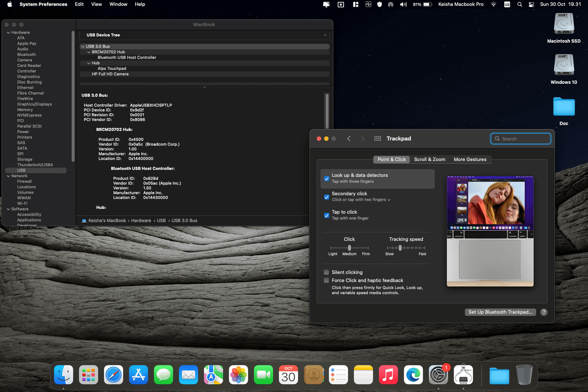Viewport: 588px width, 392px height.
Task: Disable Look up & data detectors
Action: click(x=327, y=179)
